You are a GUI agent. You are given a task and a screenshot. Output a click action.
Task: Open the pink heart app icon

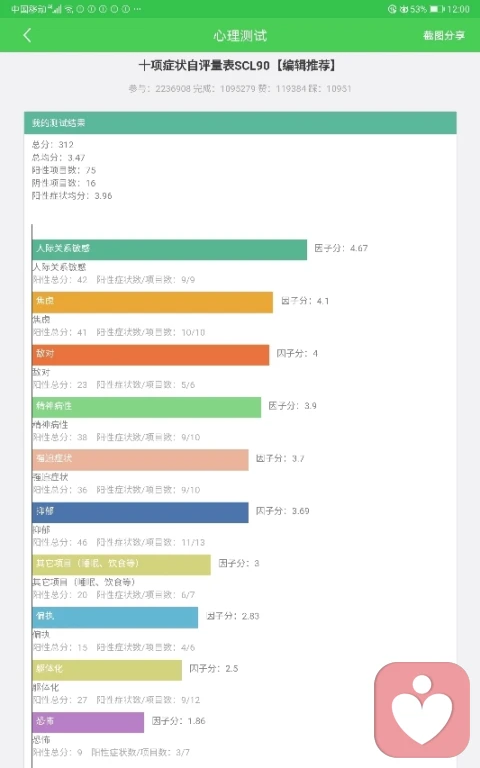tap(422, 710)
